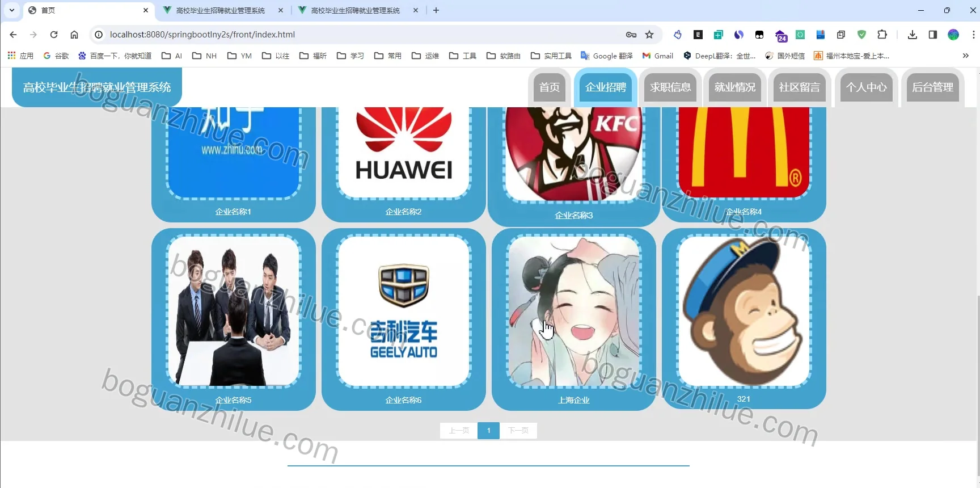Open the extensions puzzle icon
The image size is (980, 488).
(x=882, y=35)
